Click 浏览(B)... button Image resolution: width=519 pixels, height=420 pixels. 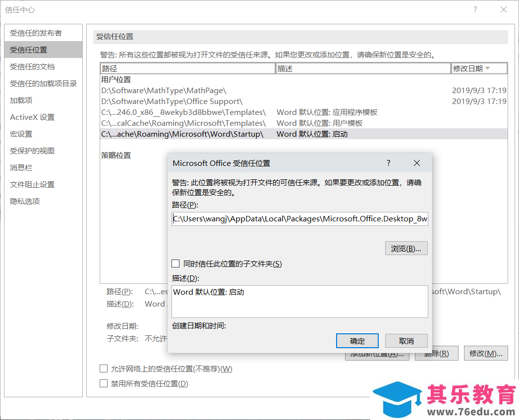tap(406, 248)
